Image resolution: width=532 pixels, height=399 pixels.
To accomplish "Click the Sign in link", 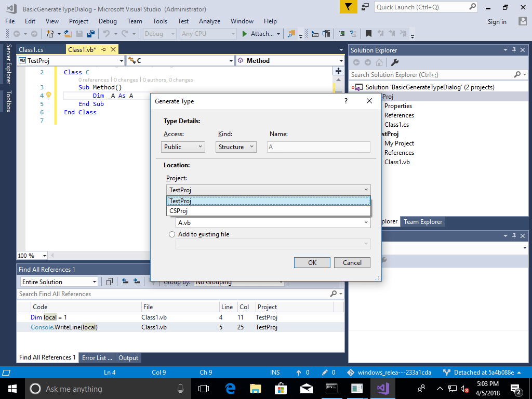I will pyautogui.click(x=497, y=21).
